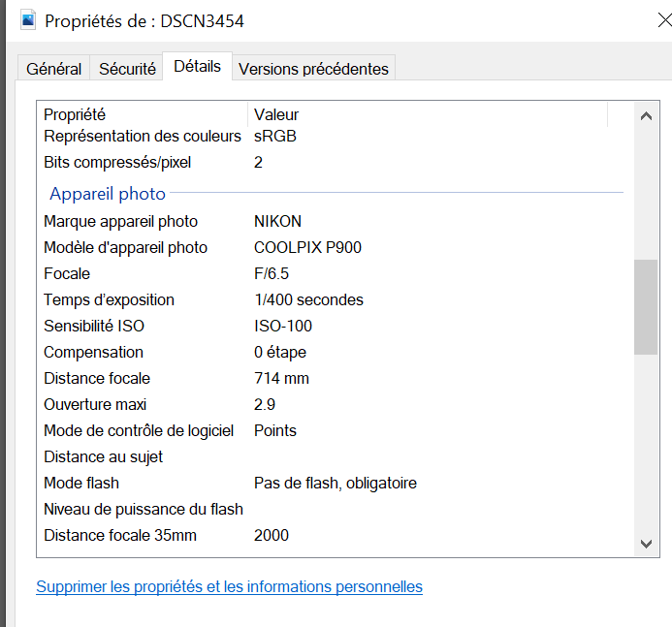Screen dimensions: 672x627
Task: Switch to the Général tab
Action: pos(53,69)
